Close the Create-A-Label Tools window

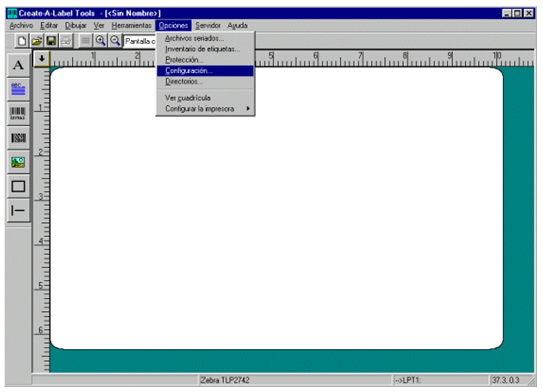coord(529,13)
